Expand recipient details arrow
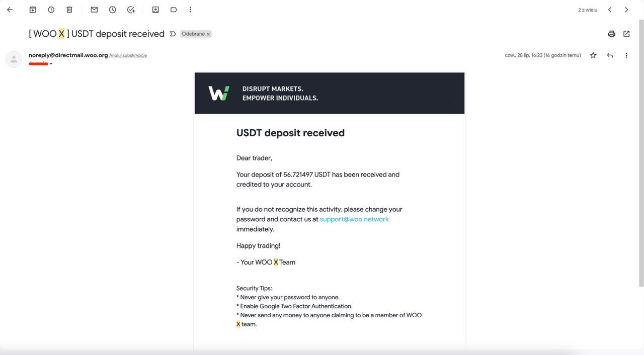 point(51,64)
